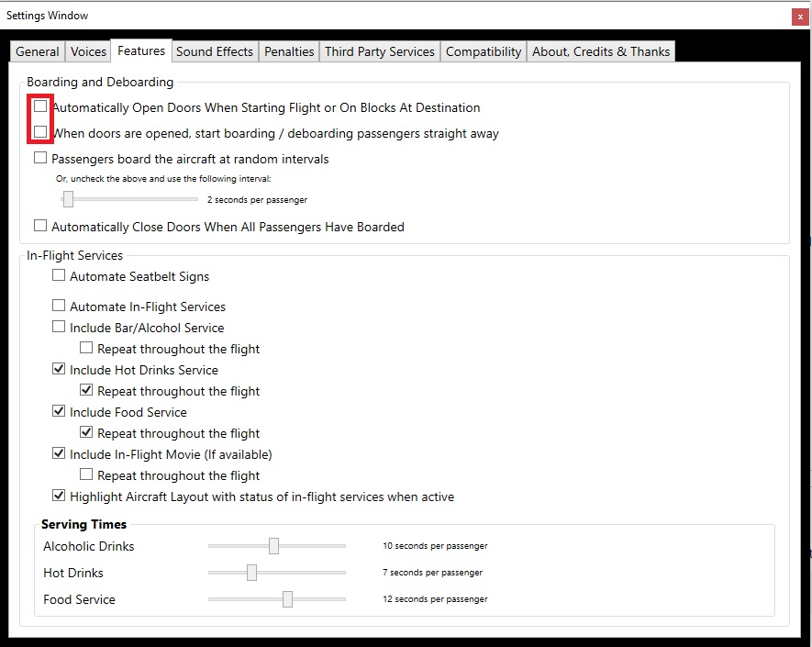Switch to the Compatibility tab

point(484,51)
